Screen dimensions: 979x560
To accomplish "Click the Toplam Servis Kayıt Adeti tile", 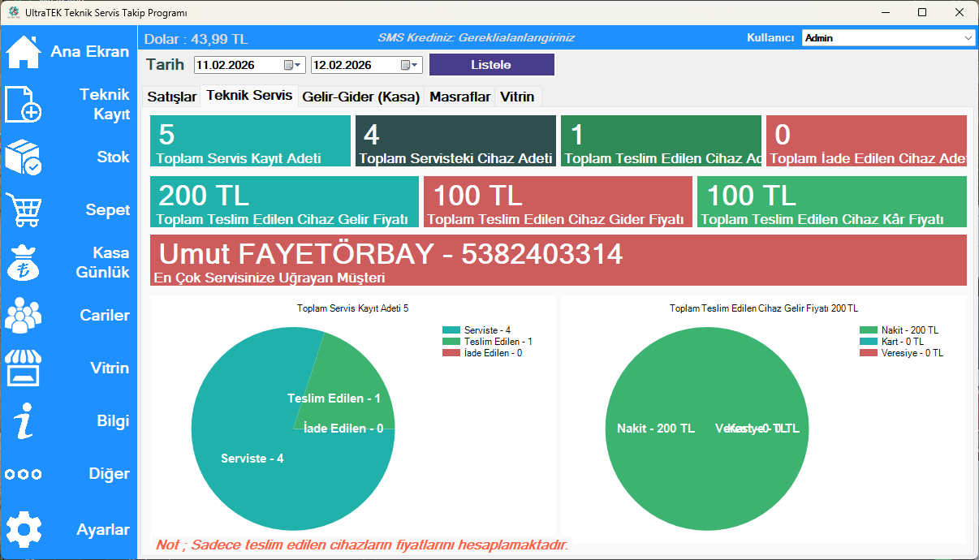I will click(250, 141).
